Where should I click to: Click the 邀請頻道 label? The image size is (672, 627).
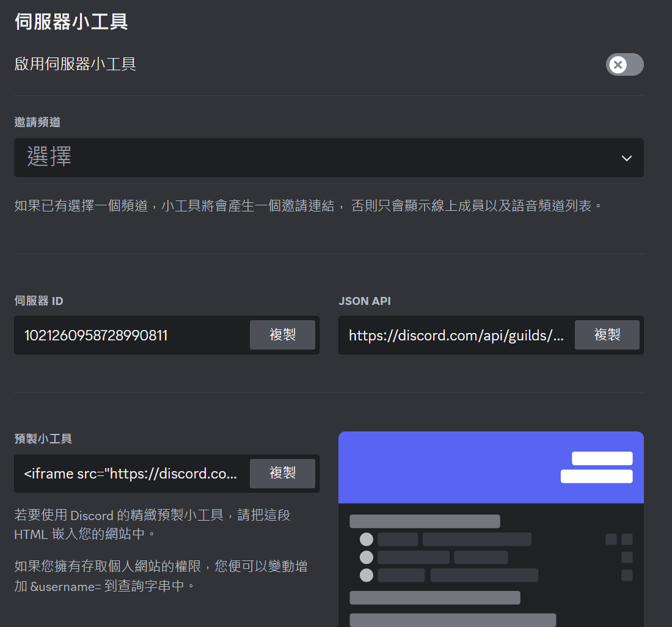coord(37,122)
